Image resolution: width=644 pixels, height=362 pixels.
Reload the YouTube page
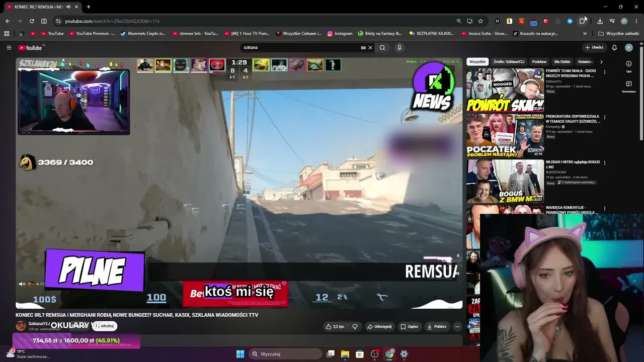tap(32, 21)
